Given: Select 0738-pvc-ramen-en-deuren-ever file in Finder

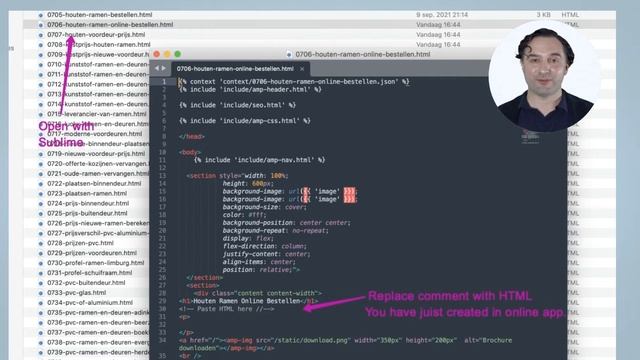Looking at the screenshot, I should coord(98,342).
